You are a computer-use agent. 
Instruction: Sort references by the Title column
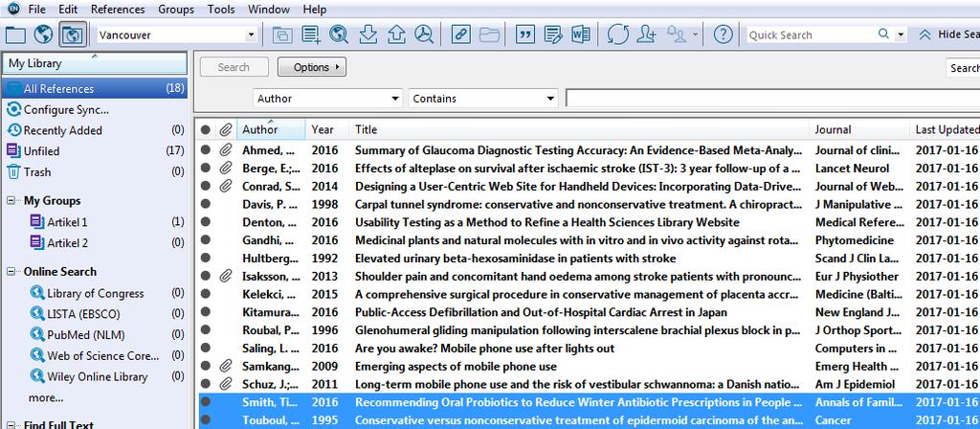(x=579, y=129)
